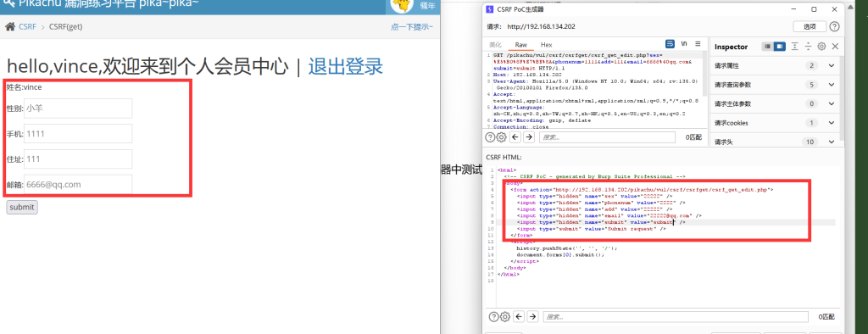The image size is (868, 334).
Task: Click next-match arrow in request search bar
Action: [x=529, y=137]
